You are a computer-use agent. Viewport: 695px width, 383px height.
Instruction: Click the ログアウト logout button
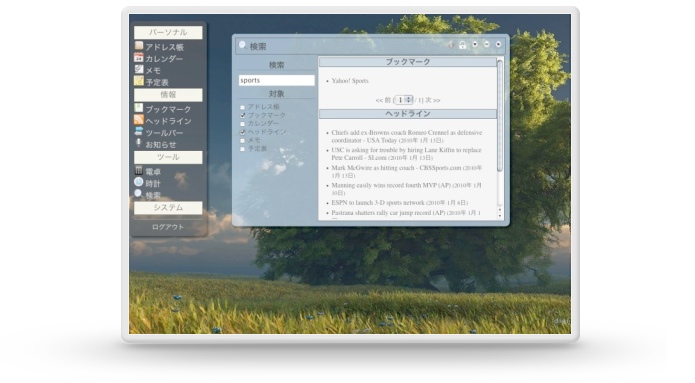[168, 227]
